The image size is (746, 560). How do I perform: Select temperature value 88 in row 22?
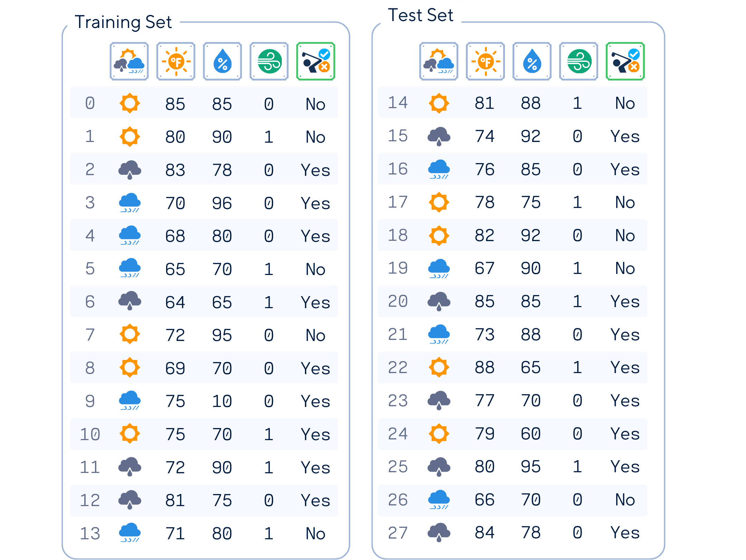485,367
